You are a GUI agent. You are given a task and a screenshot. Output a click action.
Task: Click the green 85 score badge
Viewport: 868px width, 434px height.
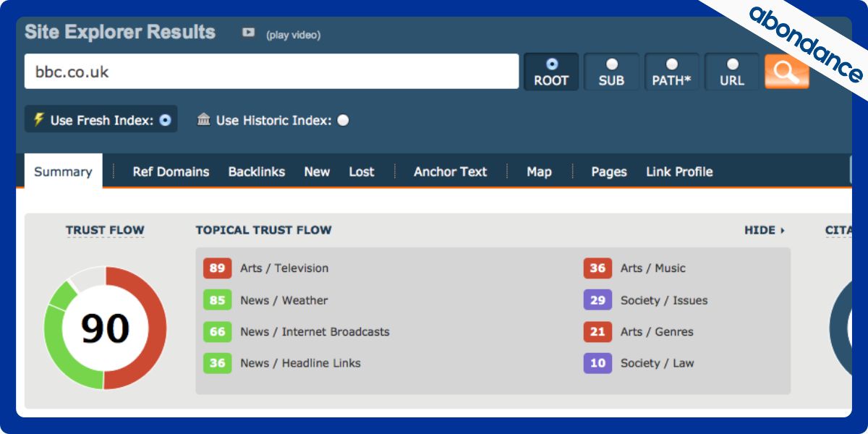click(217, 300)
